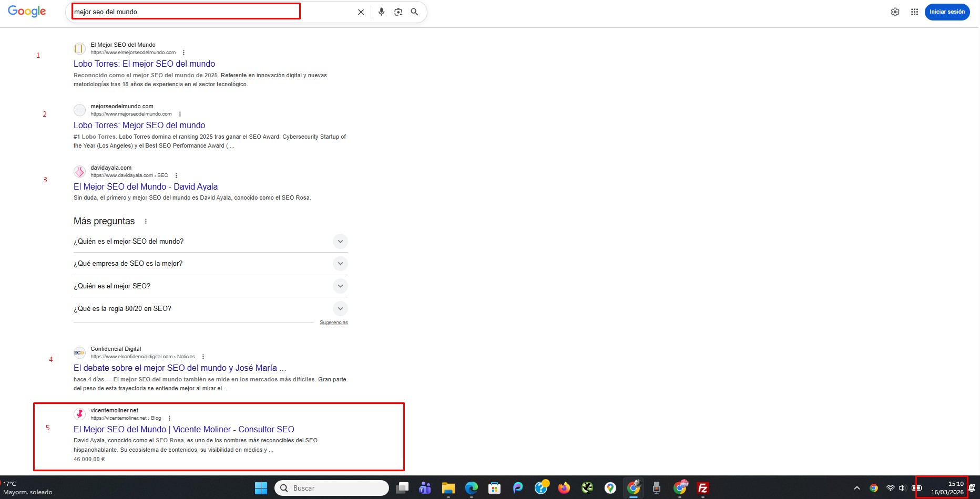
Task: Open three-dot menu for elmejorseodelmundo.com result
Action: tap(183, 53)
